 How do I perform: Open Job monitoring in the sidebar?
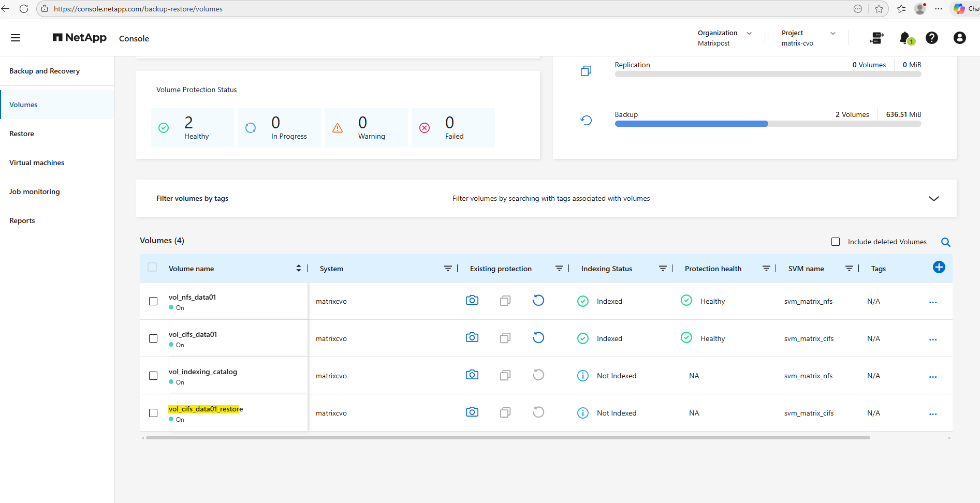click(x=35, y=191)
